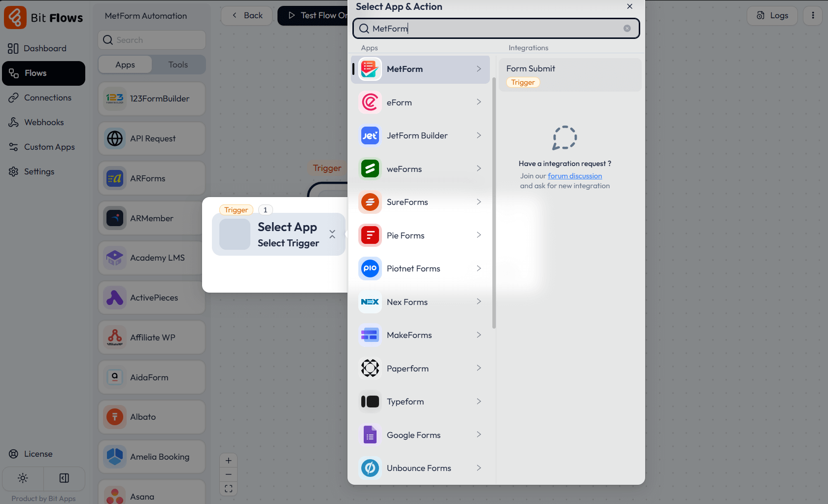The height and width of the screenshot is (504, 828).
Task: Go to Connections page
Action: 43,98
